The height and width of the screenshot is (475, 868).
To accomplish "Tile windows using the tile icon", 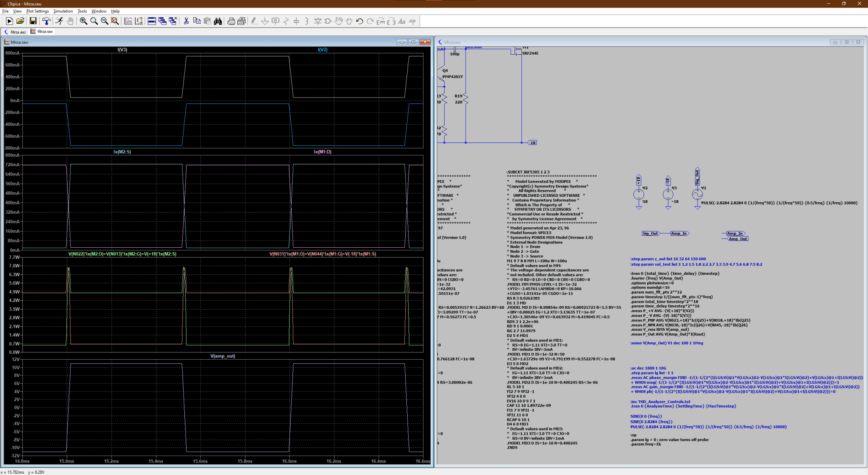I will tap(152, 21).
